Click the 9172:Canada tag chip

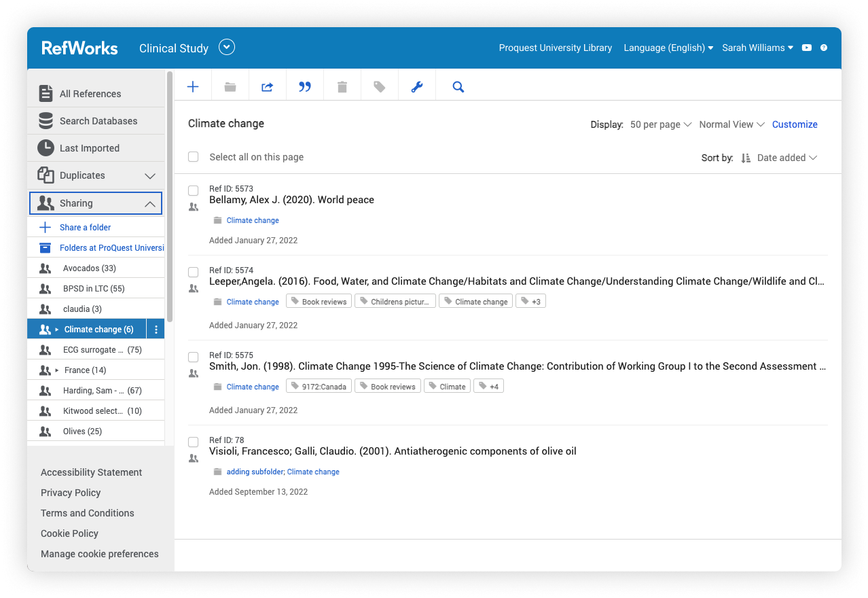point(319,386)
